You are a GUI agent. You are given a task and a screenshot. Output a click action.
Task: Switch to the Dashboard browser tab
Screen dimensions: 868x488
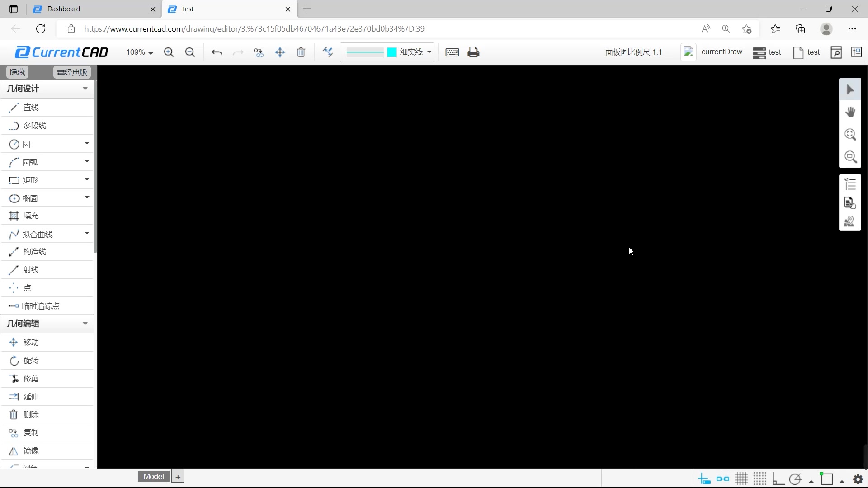point(95,9)
